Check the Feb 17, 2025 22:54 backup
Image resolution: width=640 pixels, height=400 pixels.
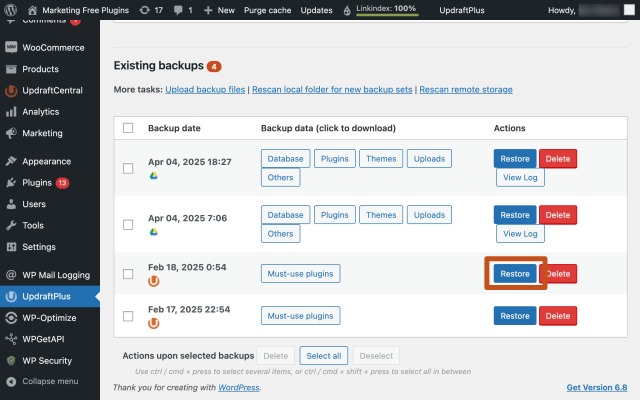(128, 316)
